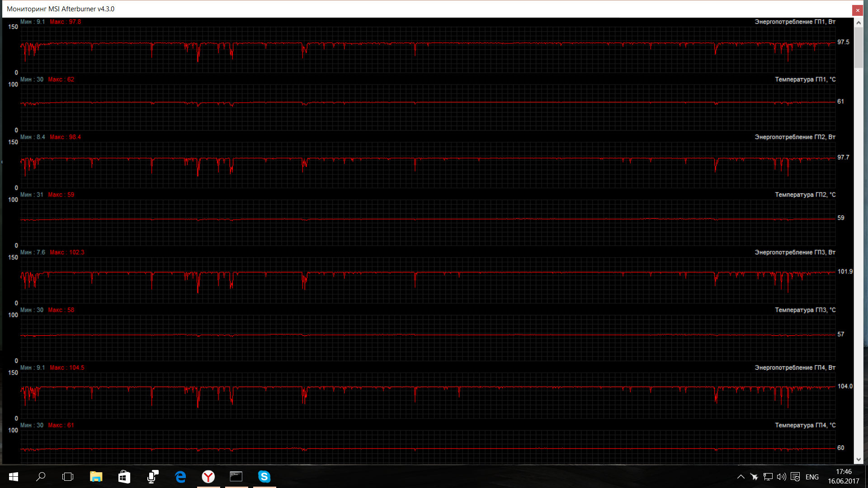Screen dimensions: 868x488
Task: Click the scrollbar down arrow
Action: (x=858, y=460)
